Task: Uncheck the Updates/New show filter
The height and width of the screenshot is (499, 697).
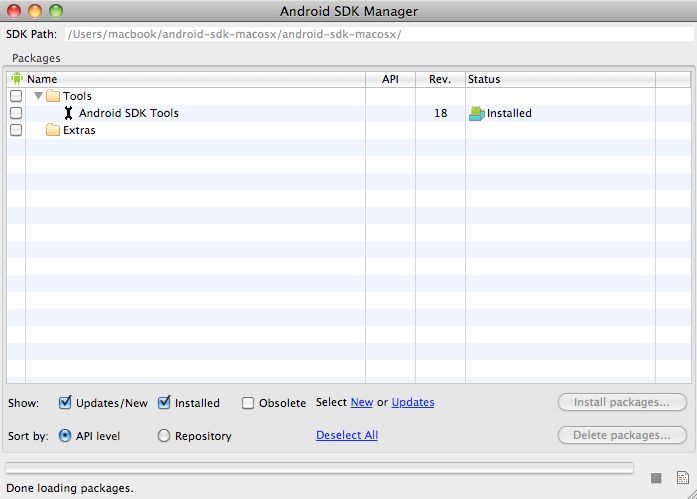Action: point(65,403)
